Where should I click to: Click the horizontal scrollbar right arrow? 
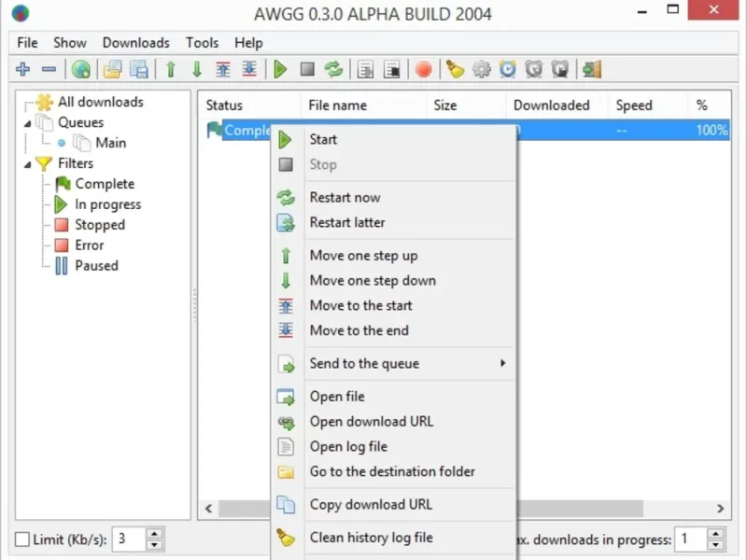[720, 509]
